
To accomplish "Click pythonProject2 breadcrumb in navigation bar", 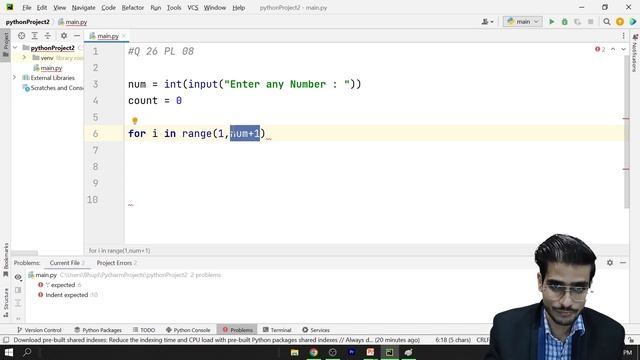I will 27,22.
